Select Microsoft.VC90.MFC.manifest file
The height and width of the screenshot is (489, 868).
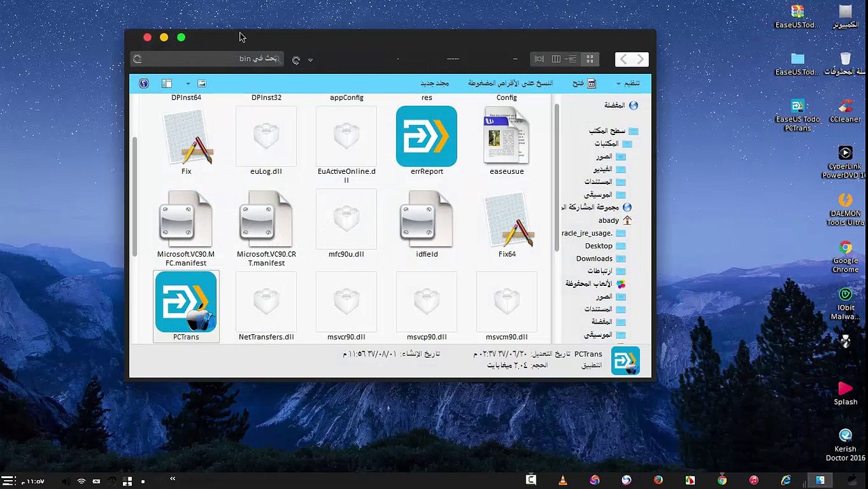[186, 228]
